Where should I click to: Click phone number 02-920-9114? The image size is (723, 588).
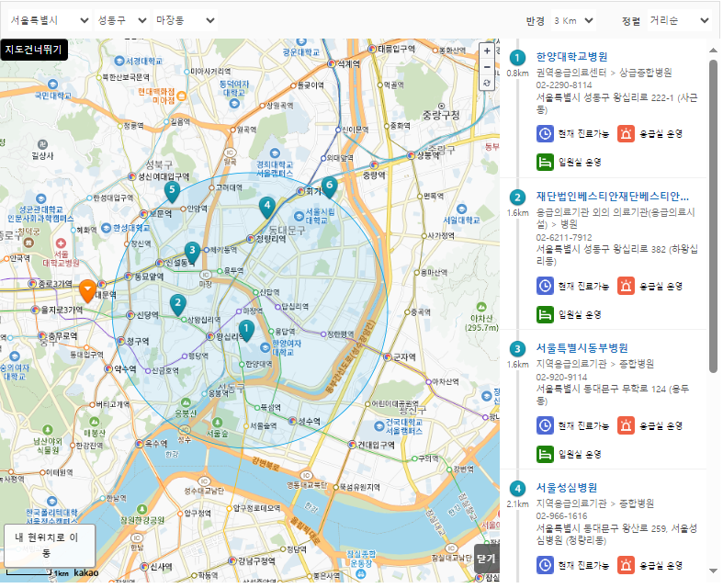pyautogui.click(x=561, y=378)
